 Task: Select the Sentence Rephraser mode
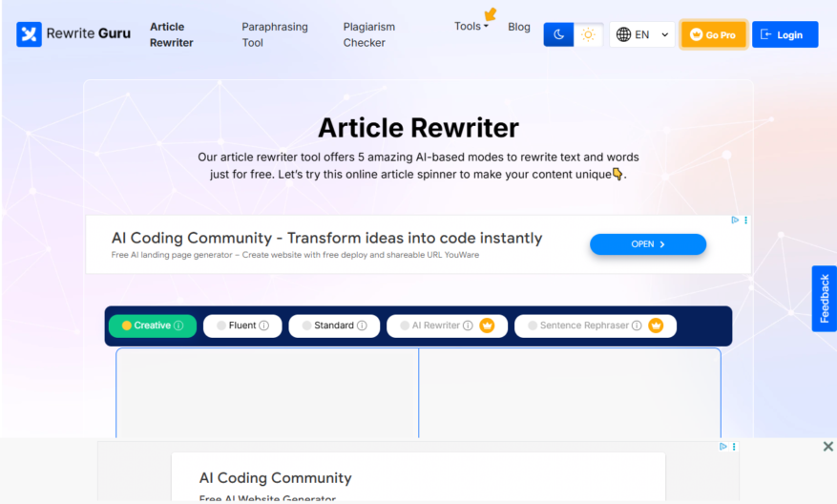coord(596,325)
